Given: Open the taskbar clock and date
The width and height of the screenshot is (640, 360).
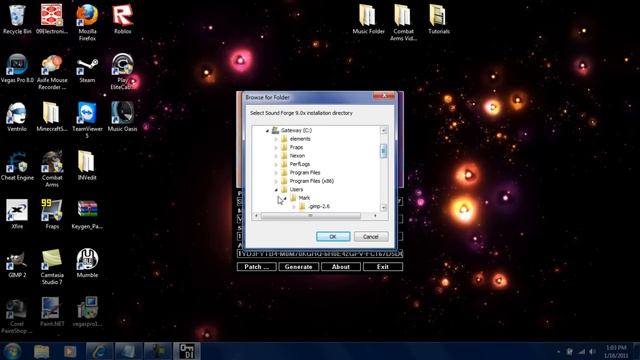Looking at the screenshot, I should pos(616,351).
